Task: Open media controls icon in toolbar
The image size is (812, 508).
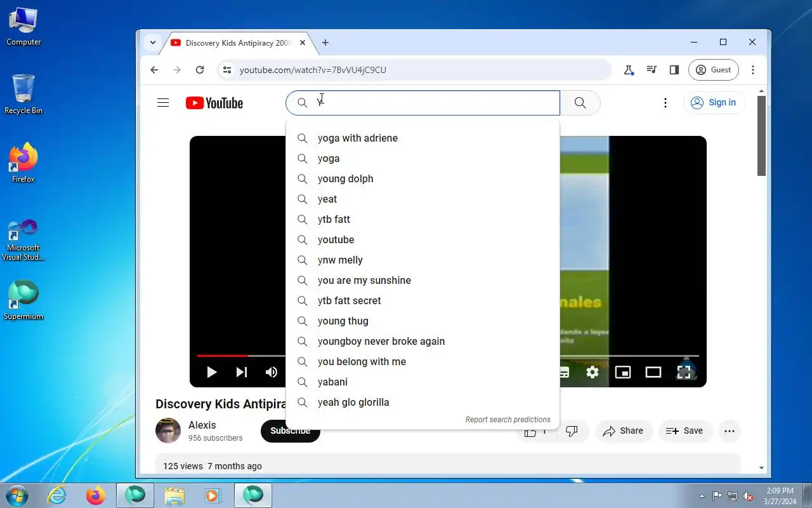Action: pos(652,70)
